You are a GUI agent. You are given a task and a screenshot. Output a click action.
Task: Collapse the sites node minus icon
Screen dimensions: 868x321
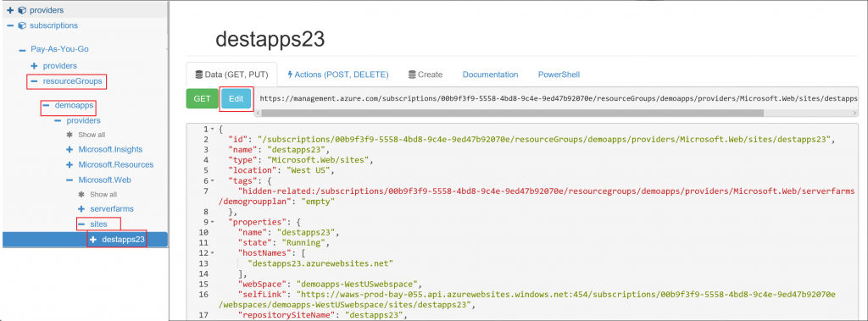81,224
